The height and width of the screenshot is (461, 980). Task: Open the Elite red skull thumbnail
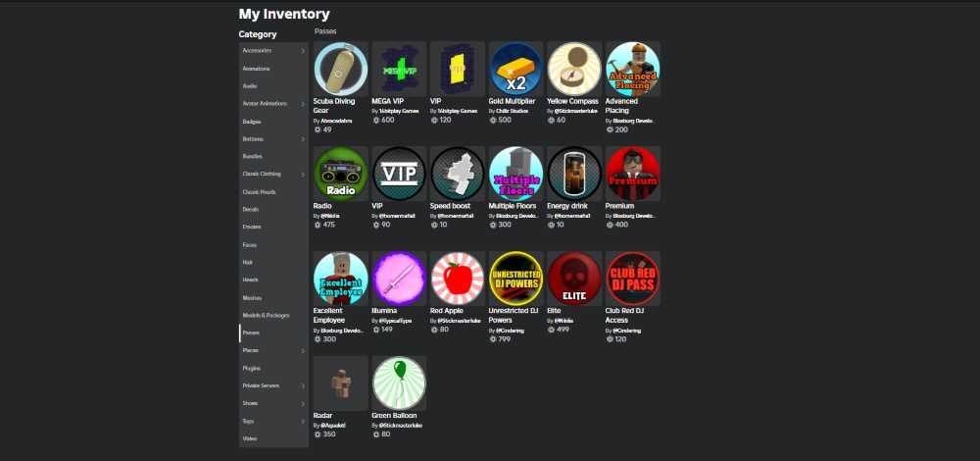coord(574,279)
